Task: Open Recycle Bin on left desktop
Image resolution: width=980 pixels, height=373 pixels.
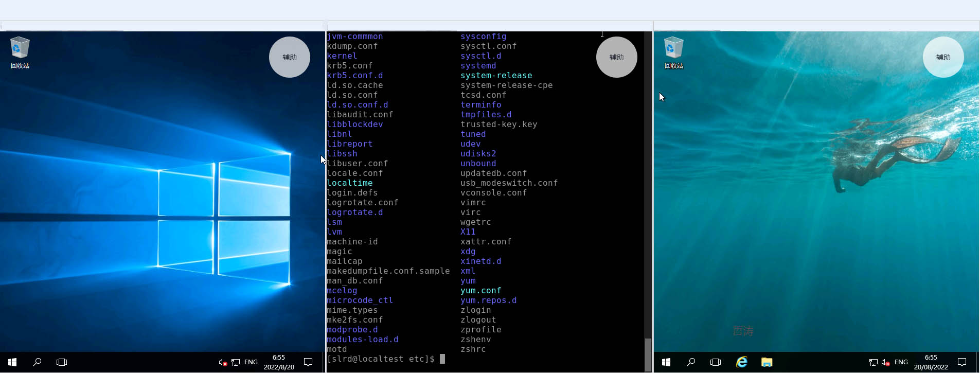Action: pyautogui.click(x=20, y=52)
